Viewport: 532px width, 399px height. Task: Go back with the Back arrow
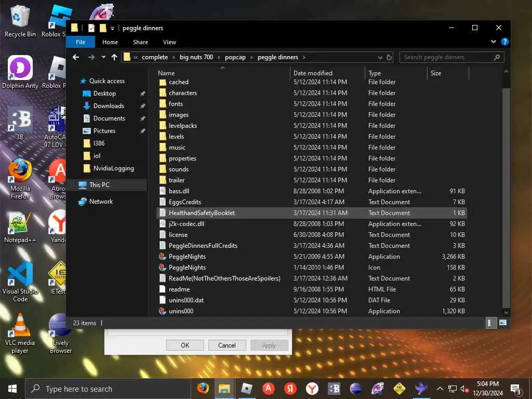[76, 57]
